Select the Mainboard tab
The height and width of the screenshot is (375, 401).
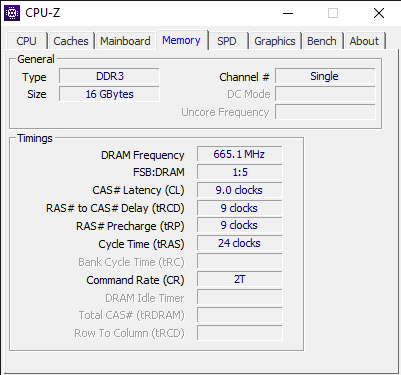click(125, 41)
